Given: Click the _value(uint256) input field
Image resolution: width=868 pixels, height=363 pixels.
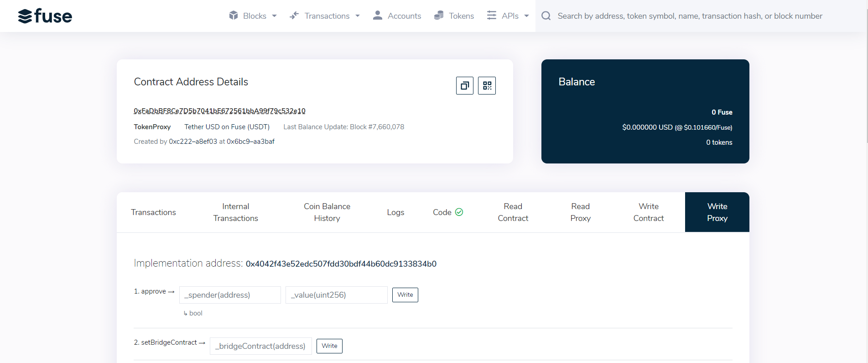Looking at the screenshot, I should (x=337, y=295).
